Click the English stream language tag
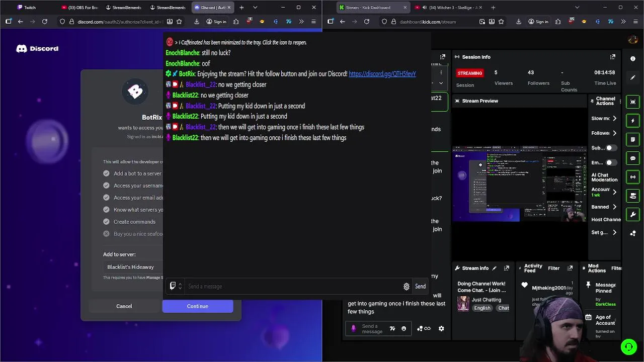Viewport: 644px width, 362px height. (x=482, y=308)
